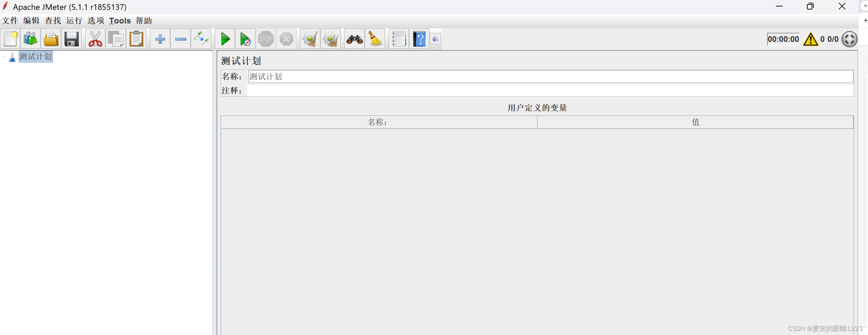Open the 查找 menu
The image size is (868, 335).
(53, 21)
